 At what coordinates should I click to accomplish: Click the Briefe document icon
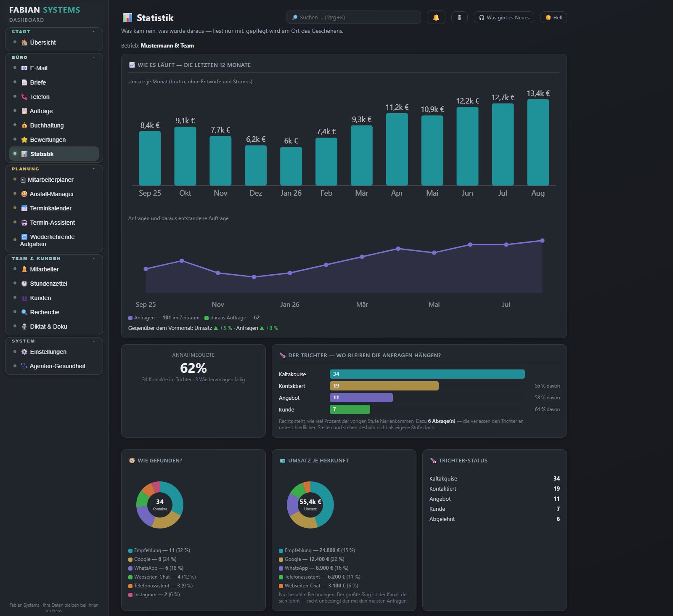24,82
